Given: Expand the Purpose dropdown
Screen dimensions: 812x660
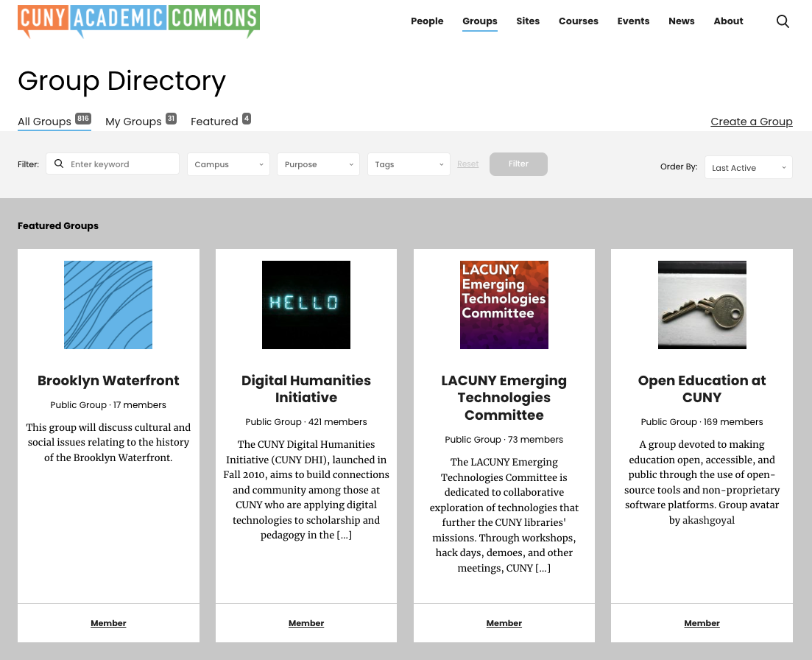Looking at the screenshot, I should tap(319, 164).
